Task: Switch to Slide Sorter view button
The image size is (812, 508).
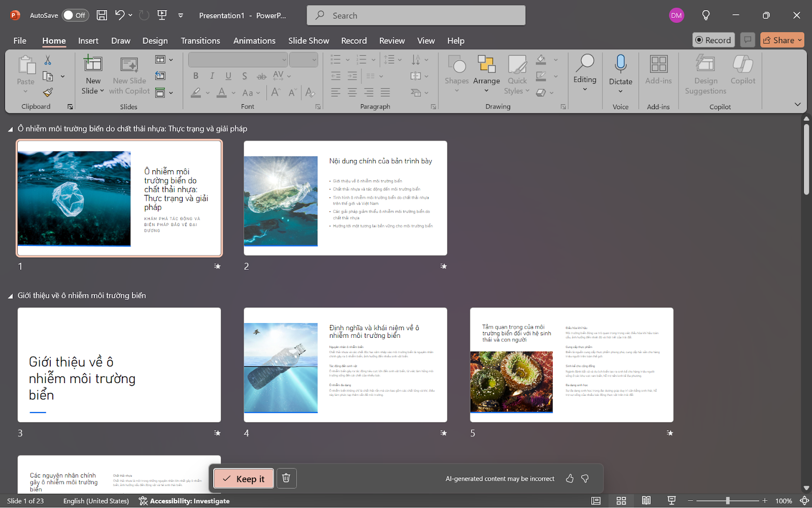Action: (621, 501)
